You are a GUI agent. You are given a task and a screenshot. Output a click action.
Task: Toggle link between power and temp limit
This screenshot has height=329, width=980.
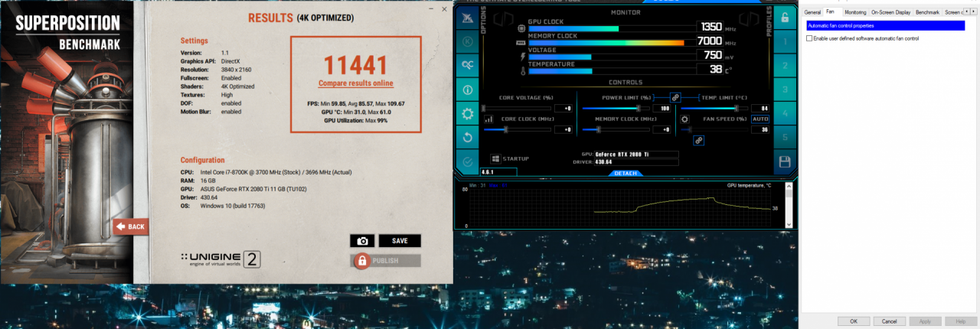[675, 97]
